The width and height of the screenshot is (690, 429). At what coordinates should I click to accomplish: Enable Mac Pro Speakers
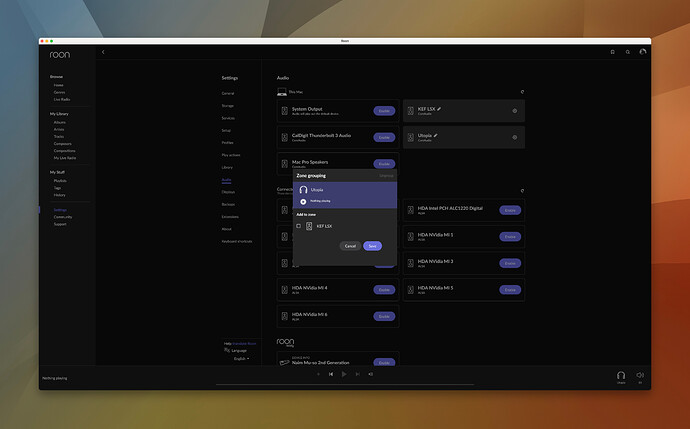click(384, 164)
